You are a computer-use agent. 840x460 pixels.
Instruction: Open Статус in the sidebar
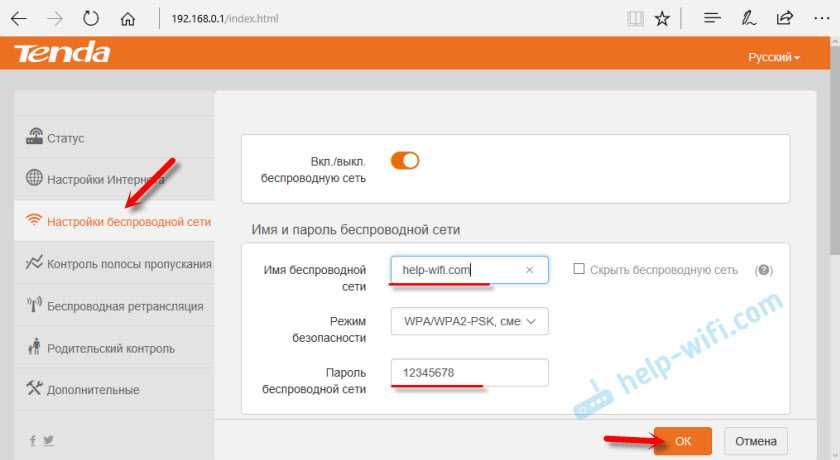[x=65, y=138]
